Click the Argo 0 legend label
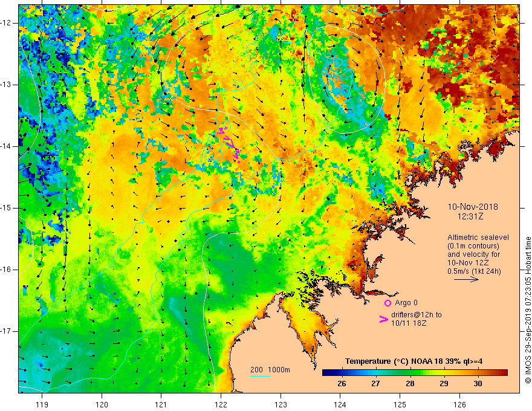Screen dimensions: 532x411 [x=406, y=303]
